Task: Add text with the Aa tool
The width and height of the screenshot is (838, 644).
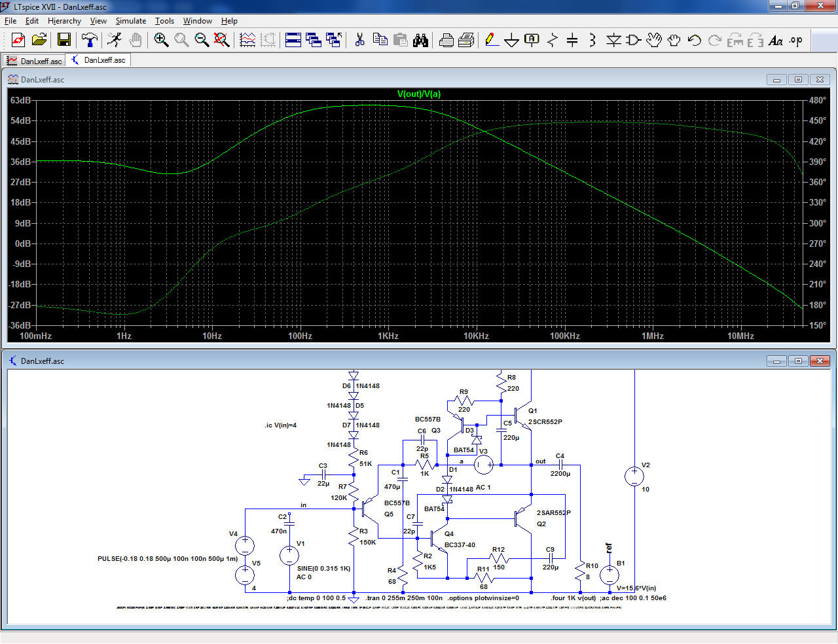Action: tap(776, 41)
